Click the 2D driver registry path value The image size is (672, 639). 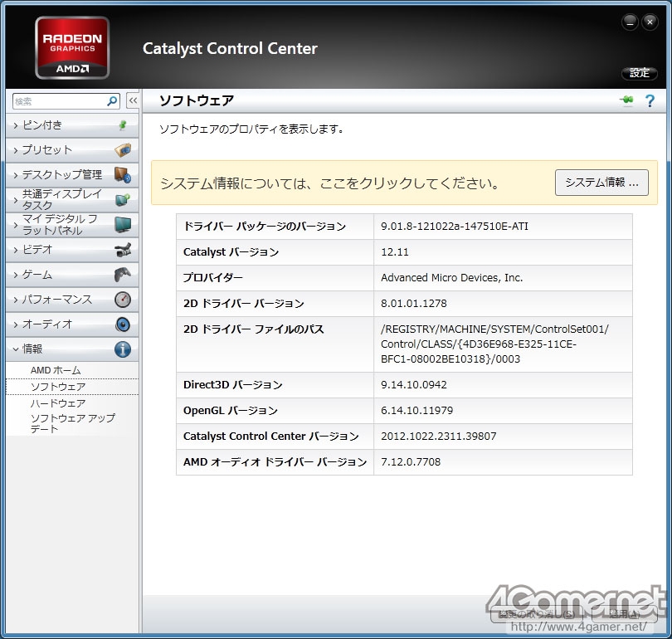coord(494,344)
